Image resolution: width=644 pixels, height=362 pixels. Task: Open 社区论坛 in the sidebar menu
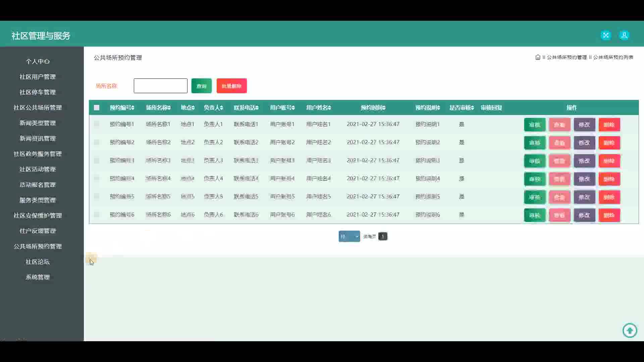38,262
